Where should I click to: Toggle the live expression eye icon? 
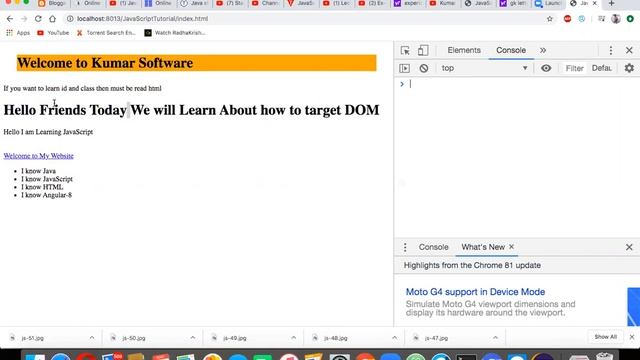546,68
